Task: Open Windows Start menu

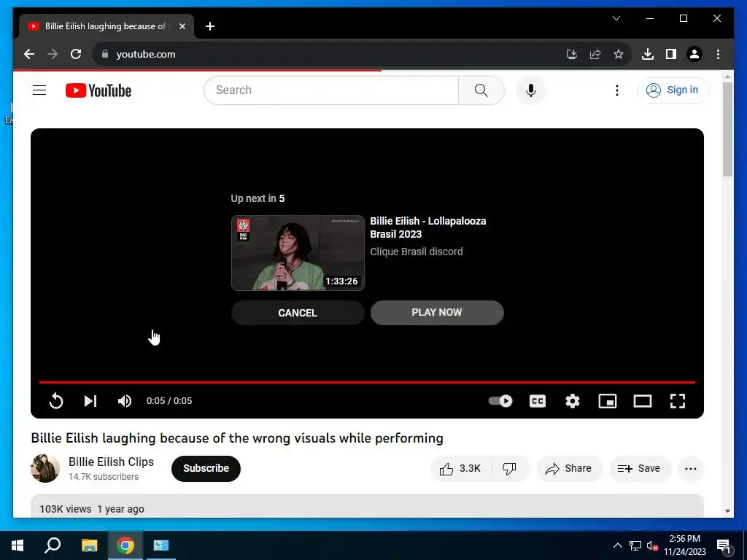Action: [x=18, y=545]
